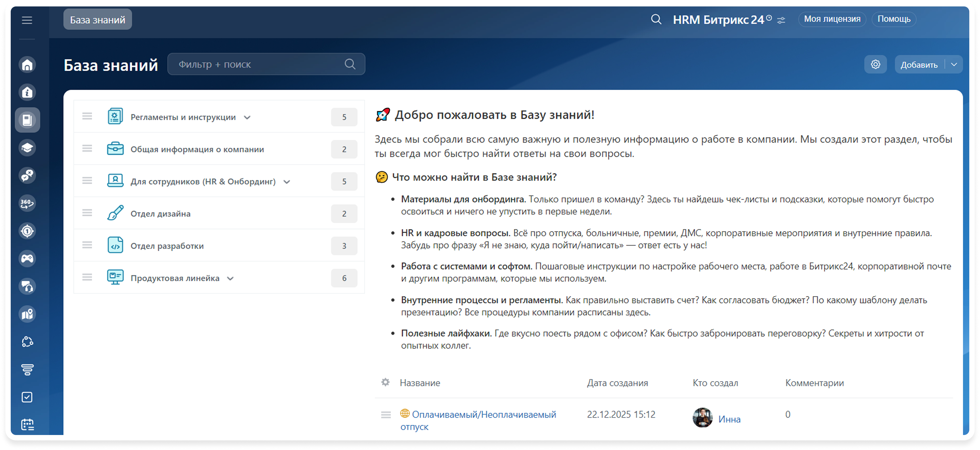The image size is (980, 450).
Task: Open the 360 review sidebar icon
Action: tap(27, 203)
